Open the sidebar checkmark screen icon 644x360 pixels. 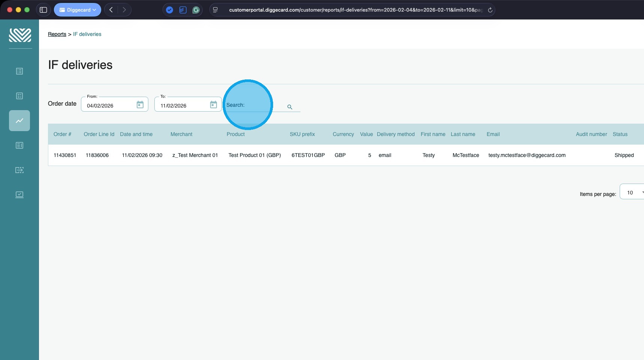pyautogui.click(x=19, y=195)
